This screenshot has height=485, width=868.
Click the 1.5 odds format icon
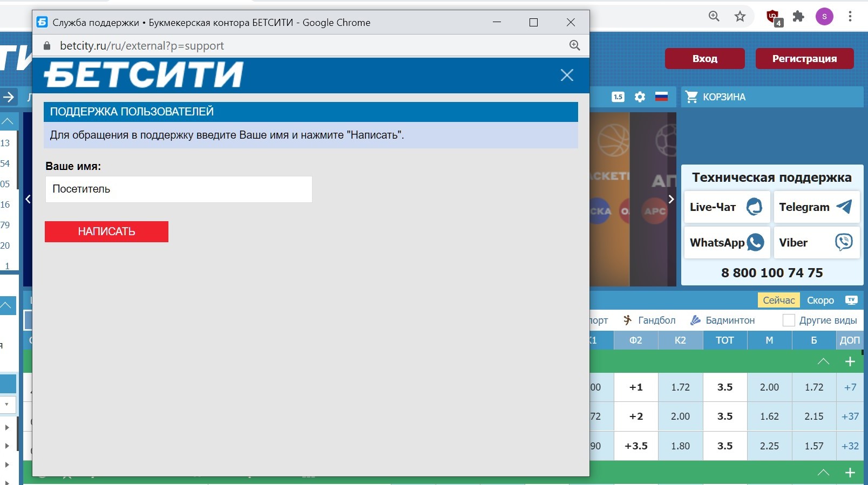(x=618, y=97)
